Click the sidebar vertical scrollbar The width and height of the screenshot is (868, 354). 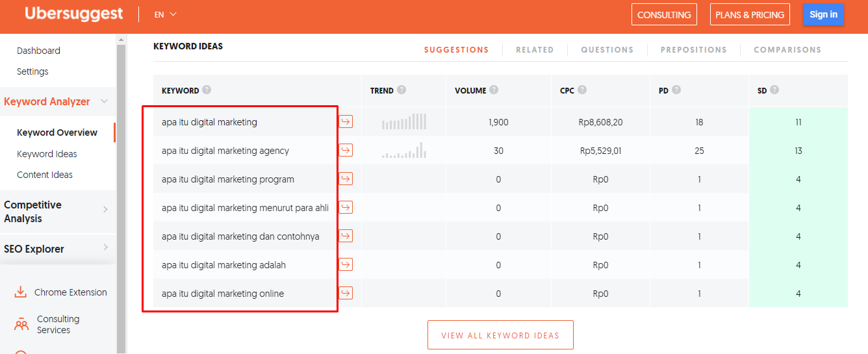coord(121,195)
